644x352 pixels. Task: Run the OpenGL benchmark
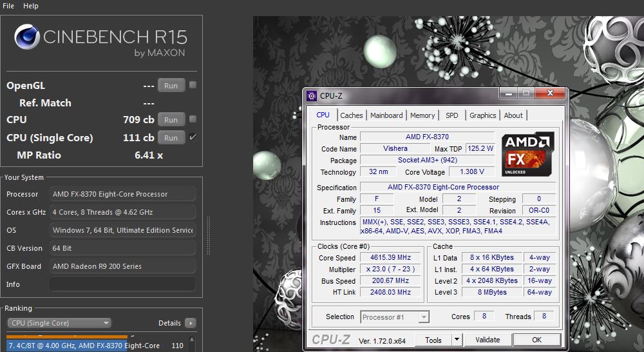tap(171, 86)
